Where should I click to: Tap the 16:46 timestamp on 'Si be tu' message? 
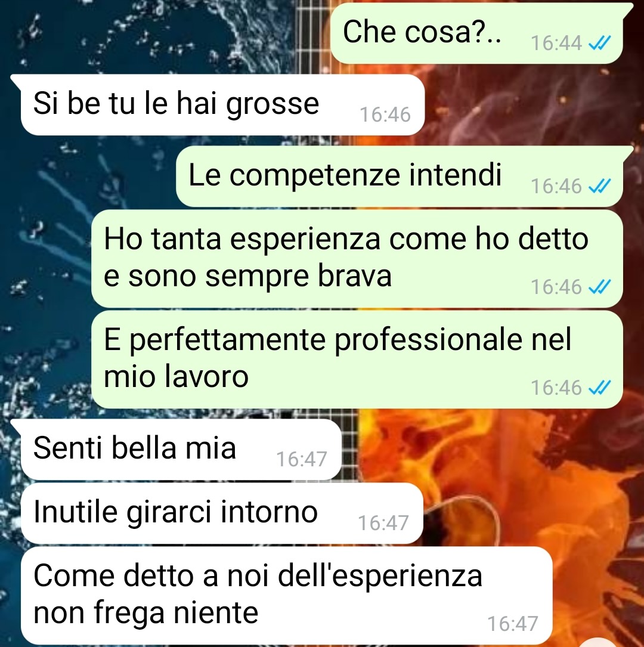(x=385, y=114)
